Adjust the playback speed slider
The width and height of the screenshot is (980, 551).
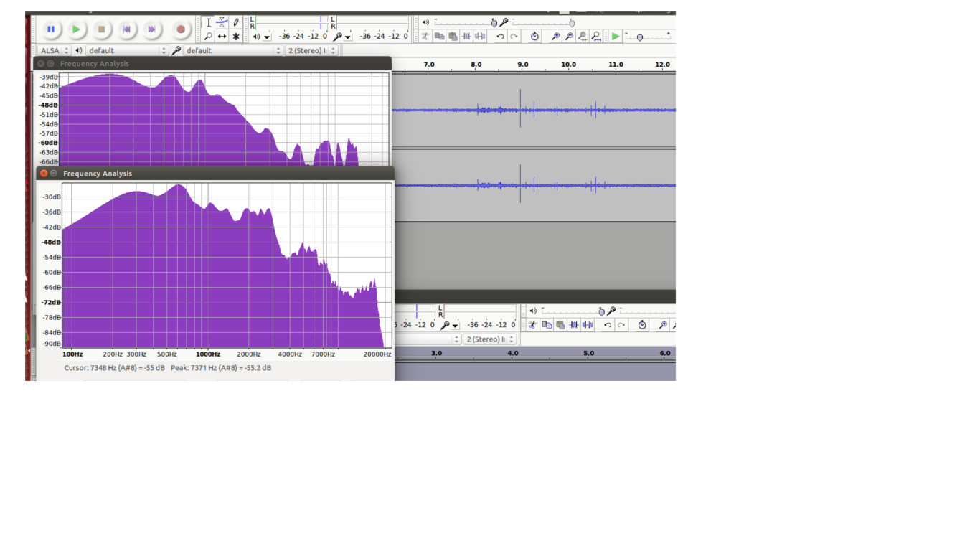648,37
